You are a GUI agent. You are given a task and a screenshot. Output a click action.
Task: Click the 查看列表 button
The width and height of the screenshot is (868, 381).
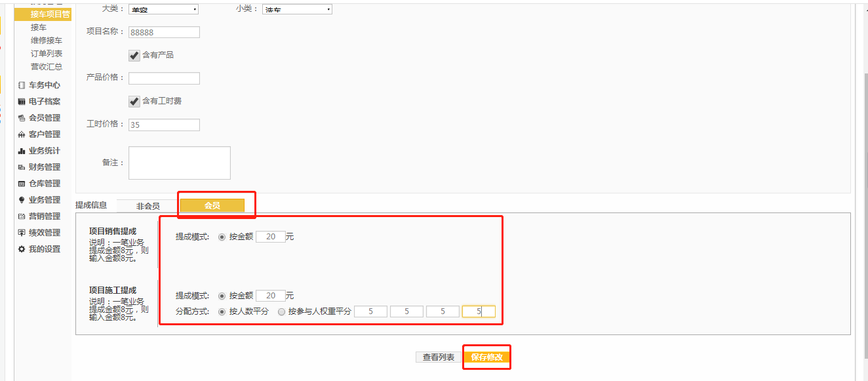pyautogui.click(x=438, y=357)
